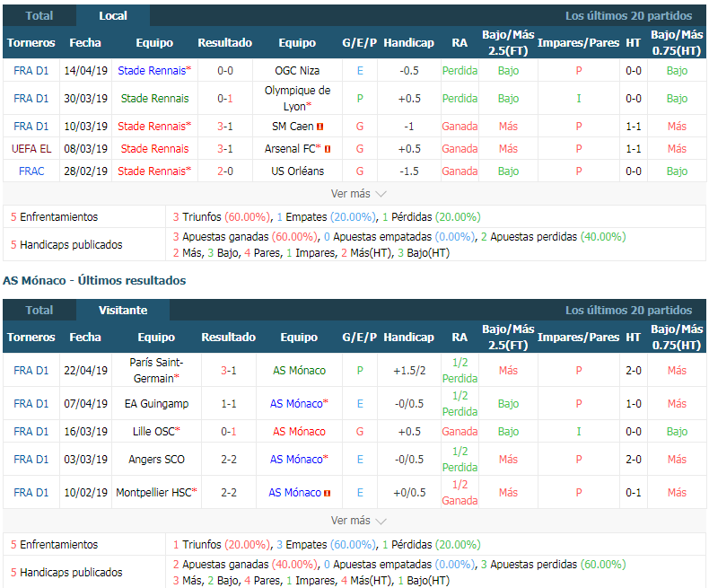Image resolution: width=709 pixels, height=588 pixels.
Task: Open UEFA EL tournament link
Action: tap(31, 149)
